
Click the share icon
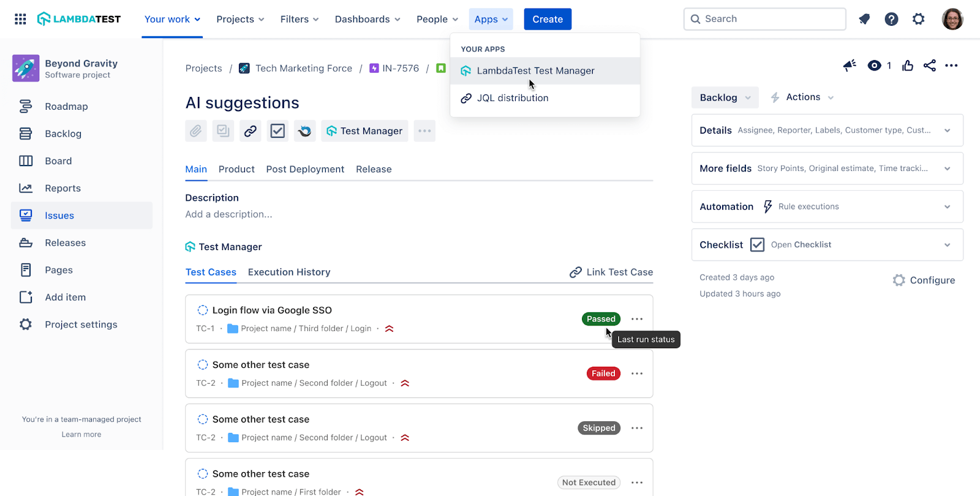pos(929,65)
